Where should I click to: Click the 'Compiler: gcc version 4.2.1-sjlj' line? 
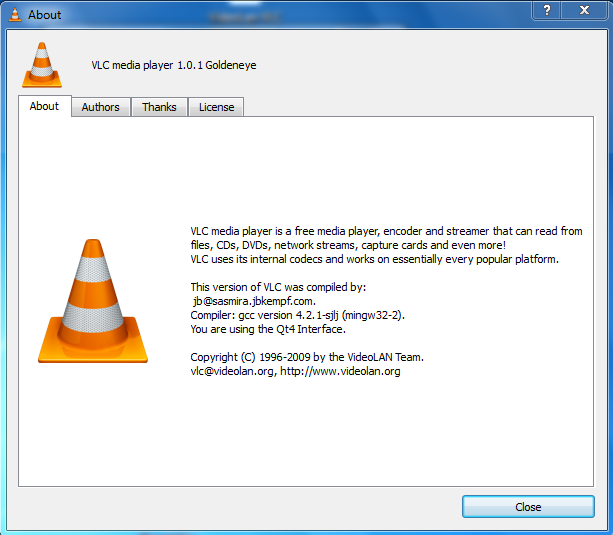(298, 315)
